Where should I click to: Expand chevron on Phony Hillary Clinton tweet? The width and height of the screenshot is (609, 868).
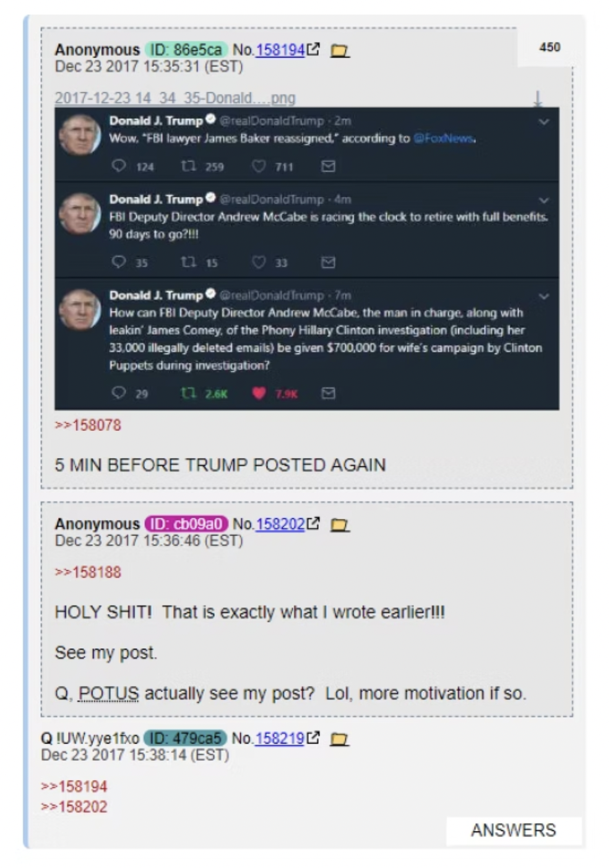543,297
